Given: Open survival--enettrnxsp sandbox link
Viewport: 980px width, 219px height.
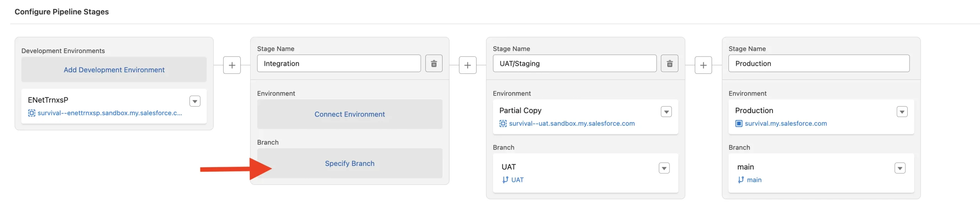Looking at the screenshot, I should (x=110, y=113).
